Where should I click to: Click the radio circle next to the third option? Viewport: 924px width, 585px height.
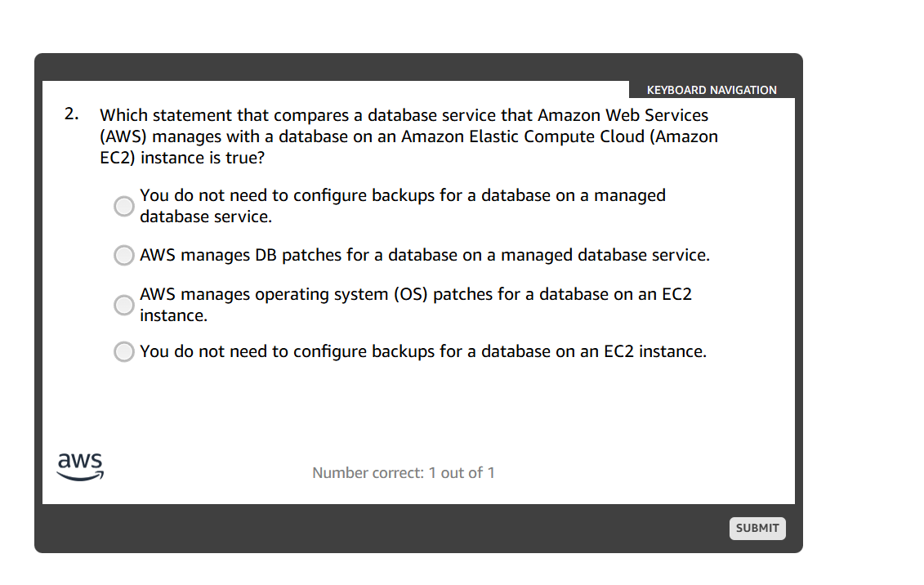(x=123, y=305)
